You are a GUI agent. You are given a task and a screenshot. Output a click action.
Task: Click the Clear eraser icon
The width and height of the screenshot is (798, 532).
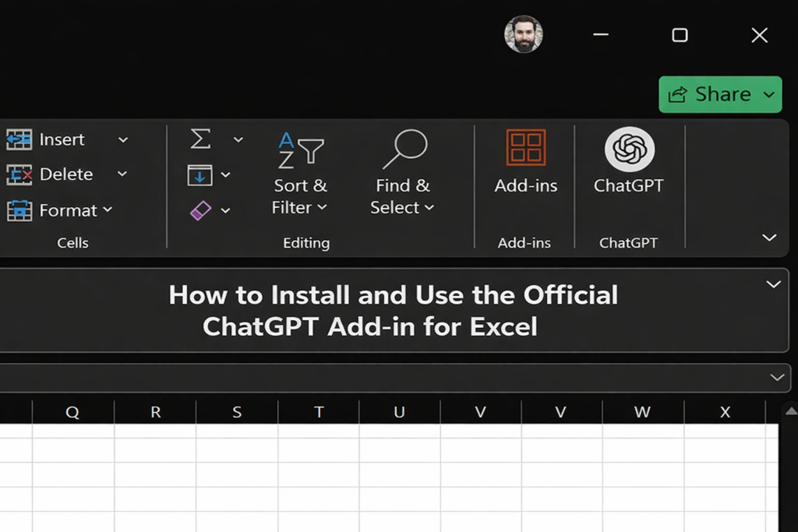click(200, 210)
